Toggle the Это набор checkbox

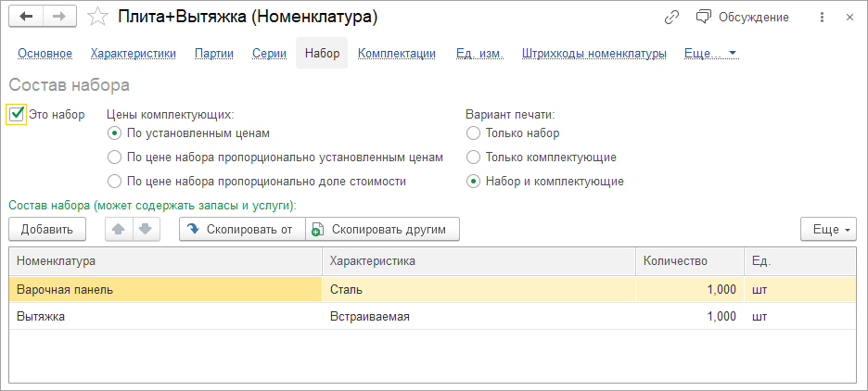coord(17,114)
